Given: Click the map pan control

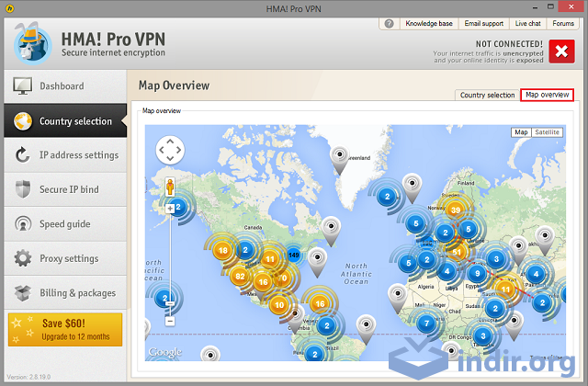Looking at the screenshot, I should (170, 150).
